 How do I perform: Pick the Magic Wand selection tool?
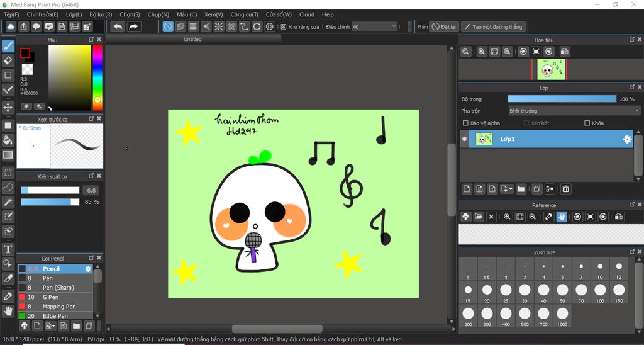coord(8,201)
